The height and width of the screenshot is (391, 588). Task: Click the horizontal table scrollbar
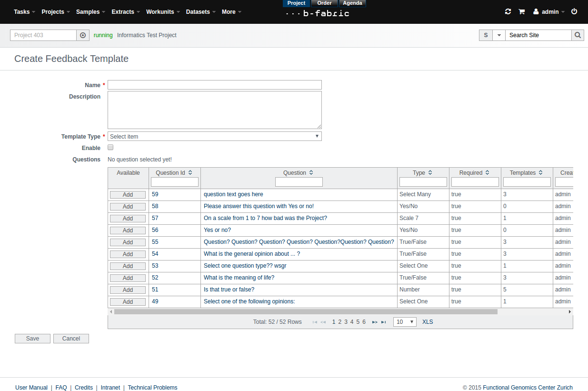[x=306, y=312]
